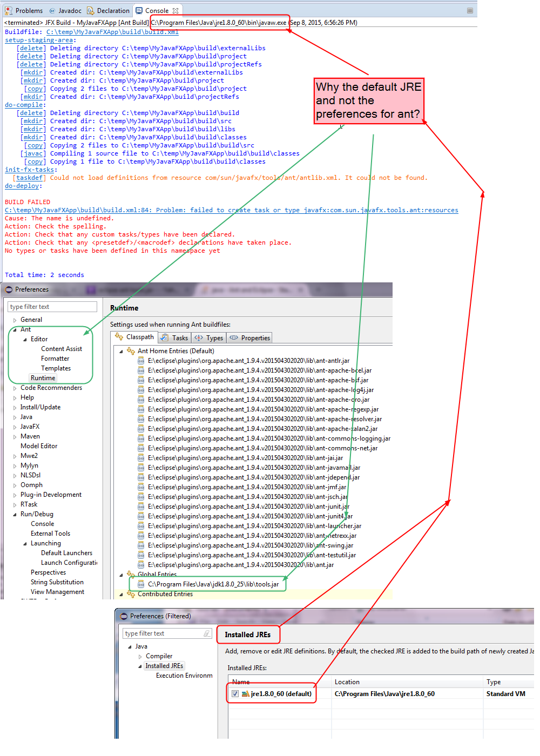This screenshot has height=756, width=540.
Task: Open the Types tab in Ant Runtime
Action: pos(209,337)
